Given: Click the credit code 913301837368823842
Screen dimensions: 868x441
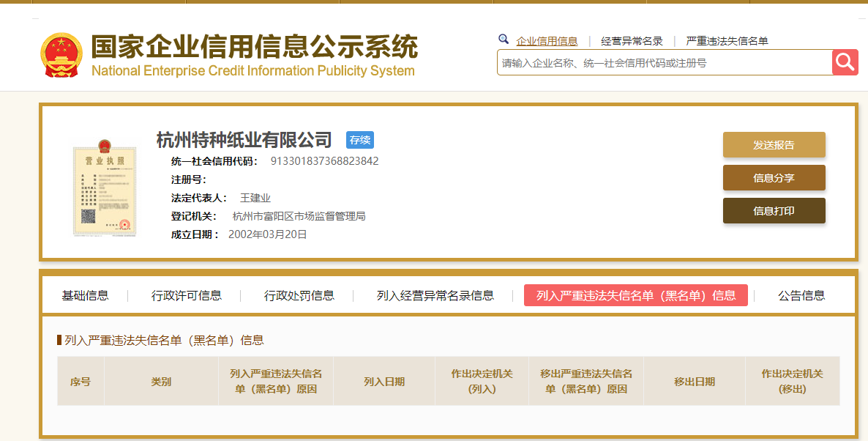Looking at the screenshot, I should pyautogui.click(x=324, y=161).
